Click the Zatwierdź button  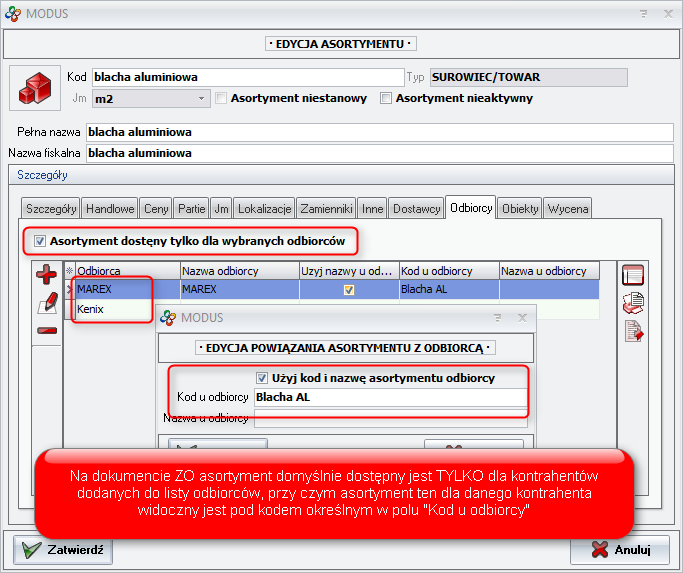tap(63, 549)
